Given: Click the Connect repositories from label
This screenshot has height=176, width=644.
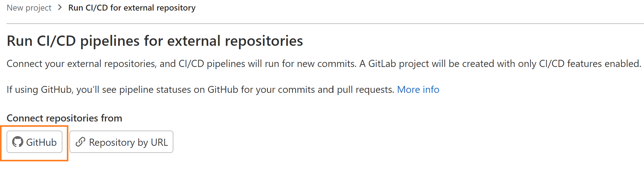Looking at the screenshot, I should click(64, 118).
